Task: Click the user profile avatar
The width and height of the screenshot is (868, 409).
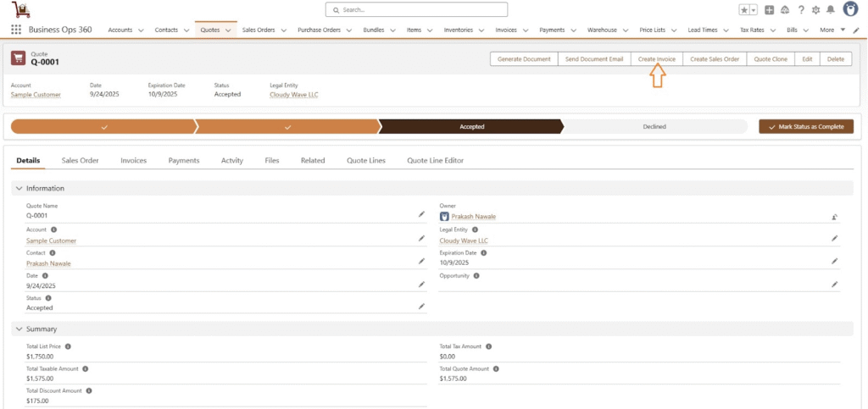Action: [849, 9]
